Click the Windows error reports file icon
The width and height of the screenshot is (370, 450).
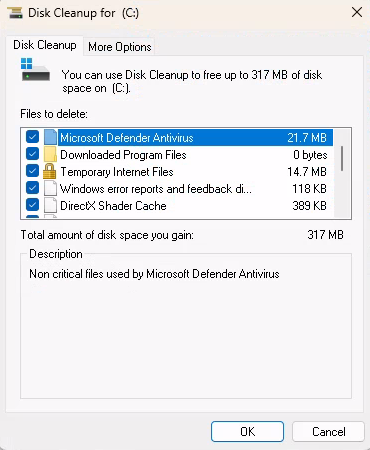coord(50,188)
